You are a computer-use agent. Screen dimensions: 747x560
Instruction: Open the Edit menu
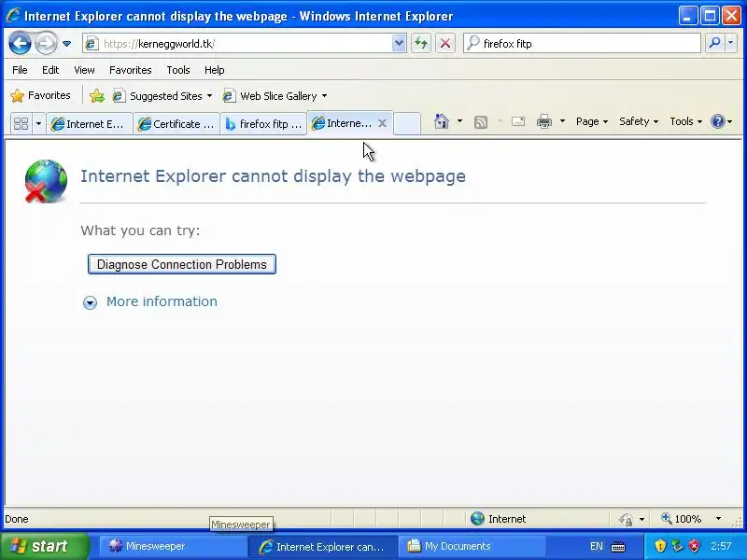(x=50, y=70)
